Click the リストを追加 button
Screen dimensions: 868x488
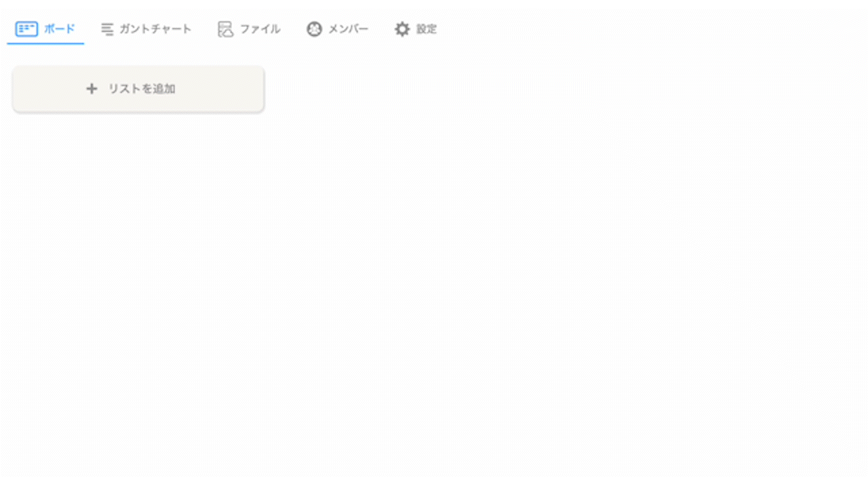138,89
